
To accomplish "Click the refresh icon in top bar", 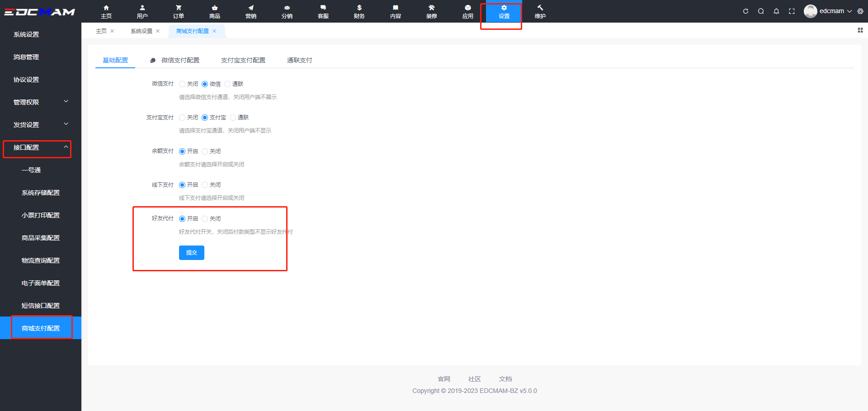I will 745,11.
